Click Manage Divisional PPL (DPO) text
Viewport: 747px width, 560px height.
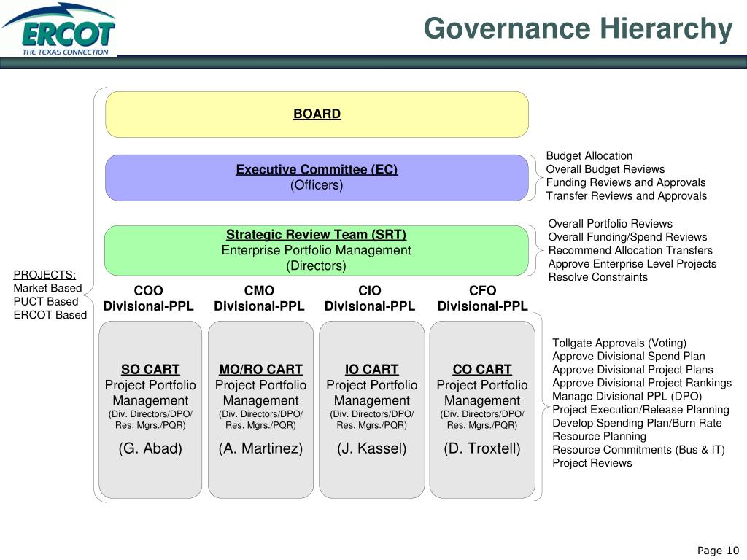[x=627, y=396]
